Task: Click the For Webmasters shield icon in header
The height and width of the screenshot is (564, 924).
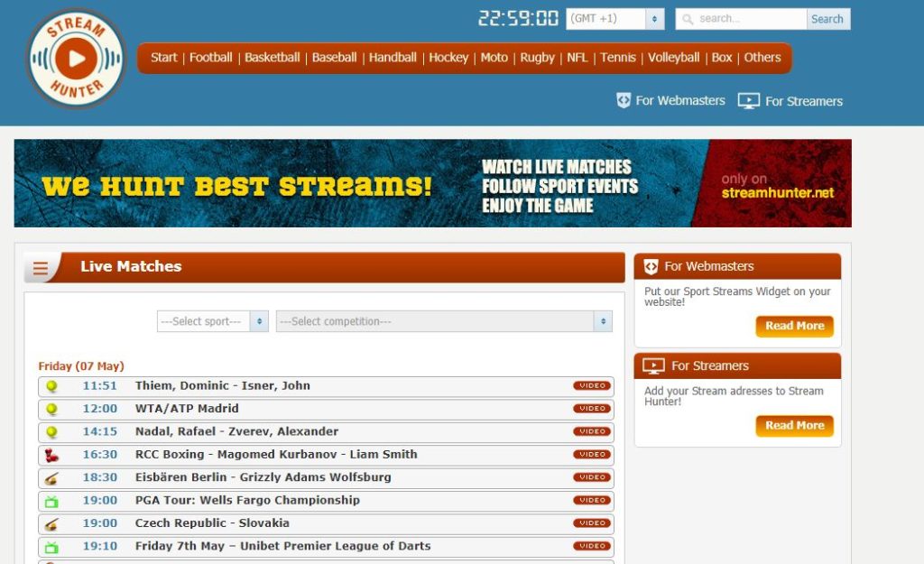Action: point(624,101)
